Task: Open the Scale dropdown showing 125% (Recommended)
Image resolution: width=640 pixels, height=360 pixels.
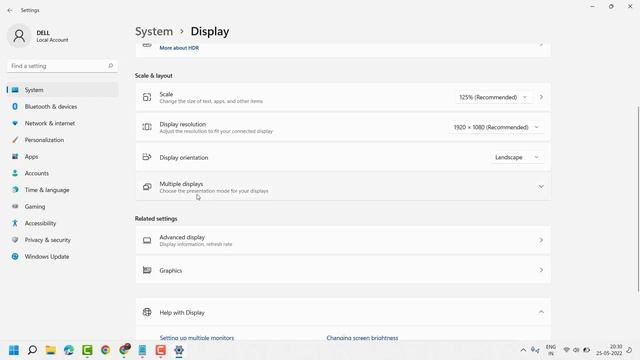Action: coord(493,97)
